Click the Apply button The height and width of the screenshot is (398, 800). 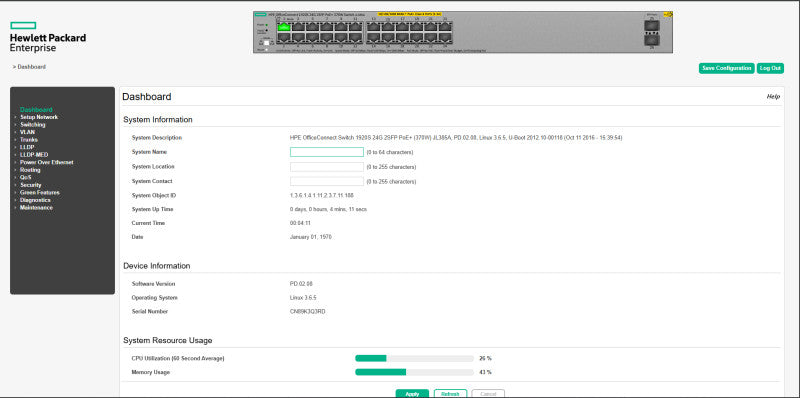tap(412, 394)
